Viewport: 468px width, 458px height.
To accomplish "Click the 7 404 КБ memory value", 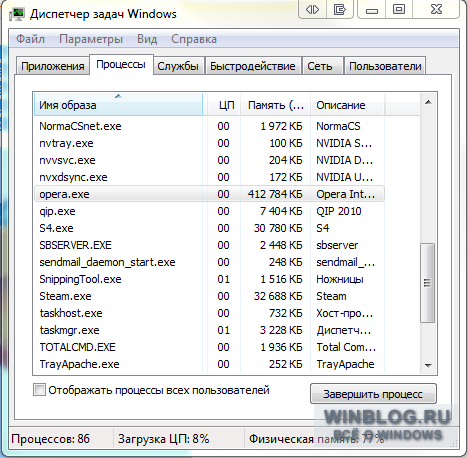I will [x=281, y=211].
